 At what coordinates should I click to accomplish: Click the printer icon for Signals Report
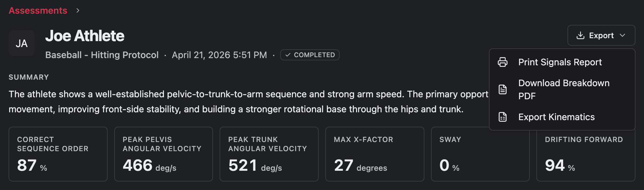[x=503, y=62]
